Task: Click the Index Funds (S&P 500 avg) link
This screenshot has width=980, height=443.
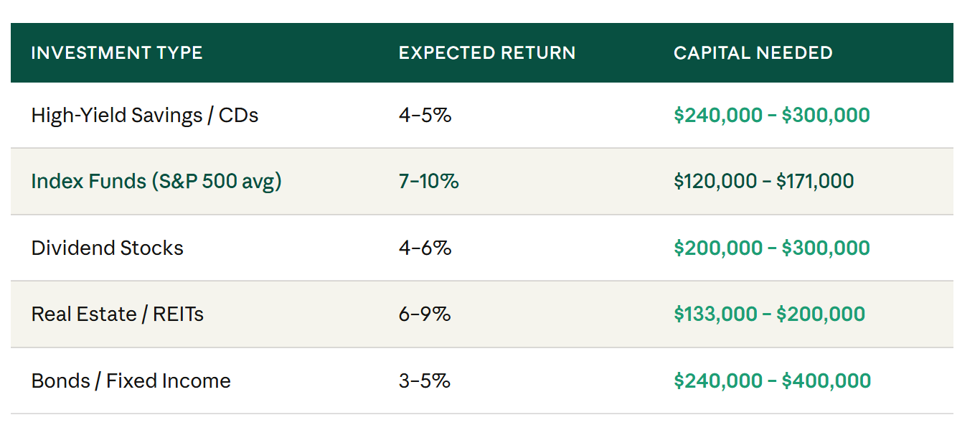Action: (156, 181)
